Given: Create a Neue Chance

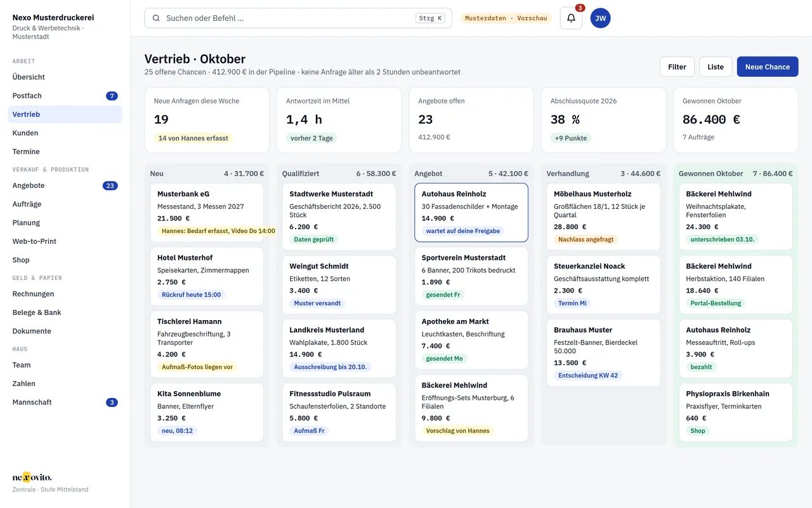Looking at the screenshot, I should (x=768, y=67).
